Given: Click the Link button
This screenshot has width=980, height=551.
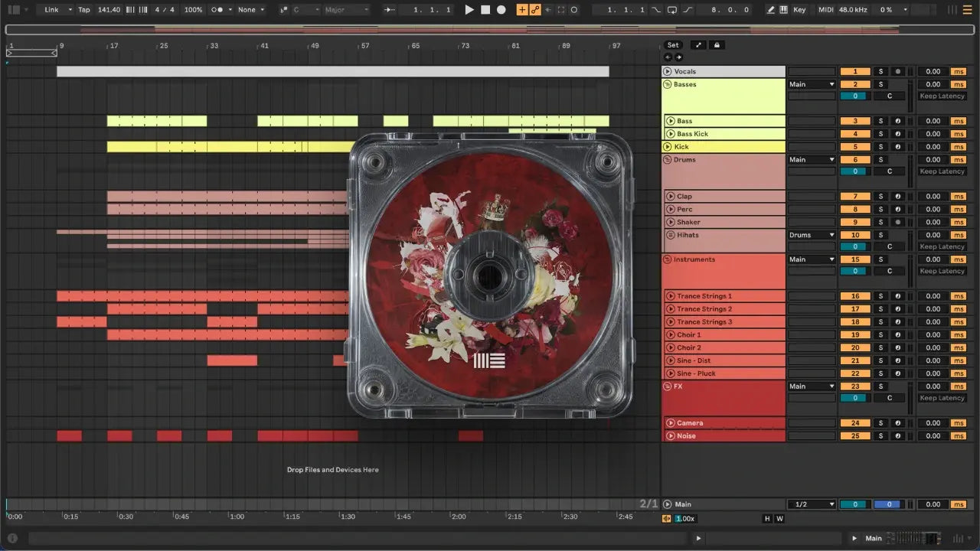Looking at the screenshot, I should (x=51, y=10).
